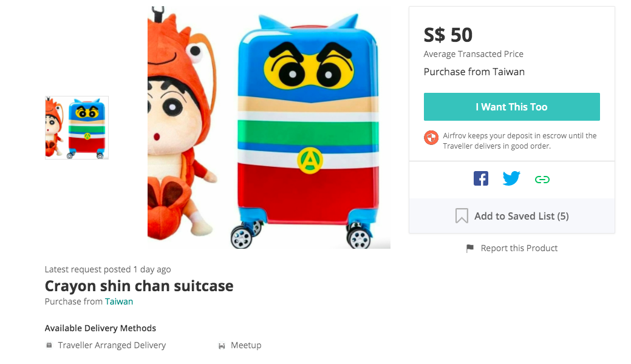Screen dimensions: 631x364
Task: Click the Available Delivery Methods heading
Action: click(x=100, y=328)
